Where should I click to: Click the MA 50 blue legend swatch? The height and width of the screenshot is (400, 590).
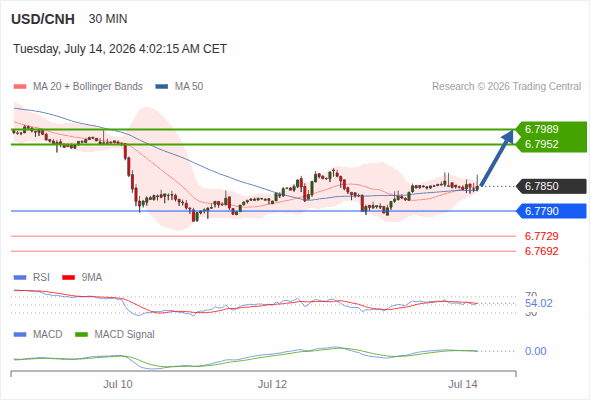coord(162,87)
